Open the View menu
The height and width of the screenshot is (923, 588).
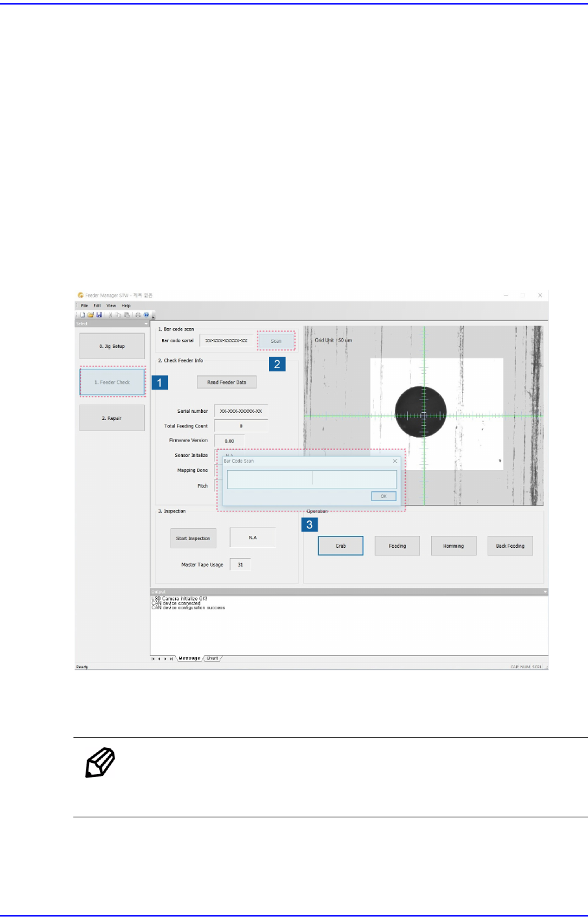112,305
